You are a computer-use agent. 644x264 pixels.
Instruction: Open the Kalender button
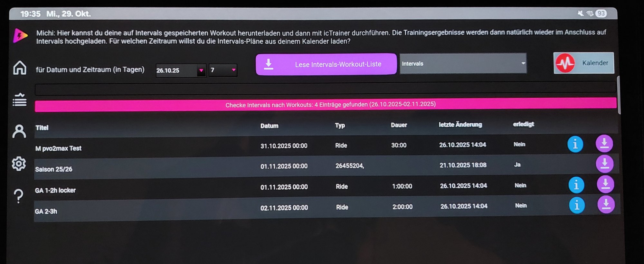click(x=583, y=63)
